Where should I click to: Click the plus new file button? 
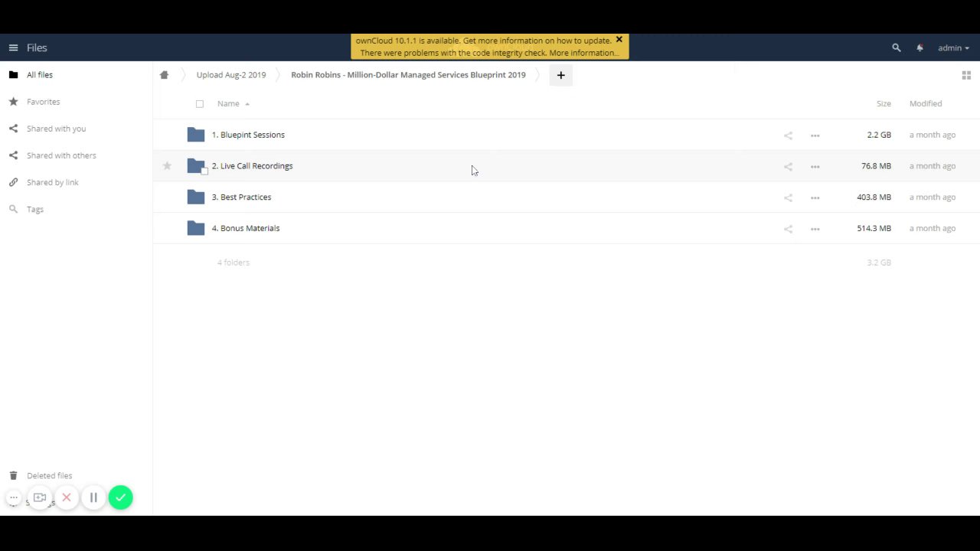[560, 75]
